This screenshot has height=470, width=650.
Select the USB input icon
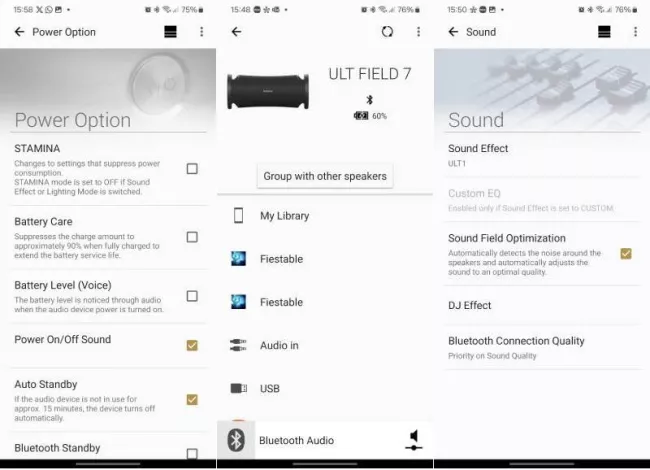(238, 388)
